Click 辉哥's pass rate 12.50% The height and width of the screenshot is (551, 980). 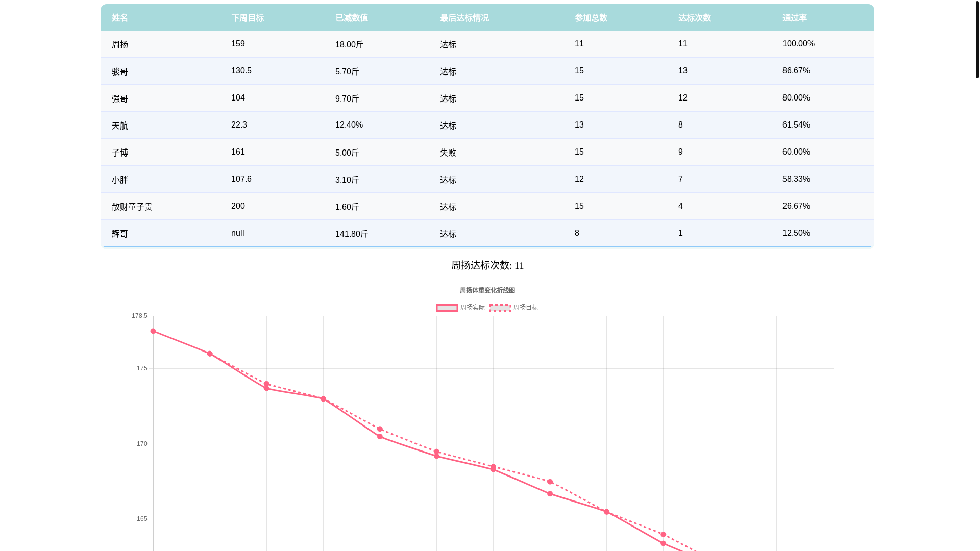tap(796, 233)
